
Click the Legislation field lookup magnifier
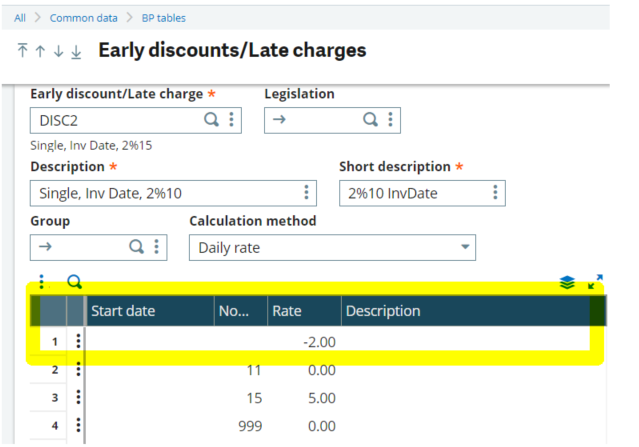[x=370, y=120]
